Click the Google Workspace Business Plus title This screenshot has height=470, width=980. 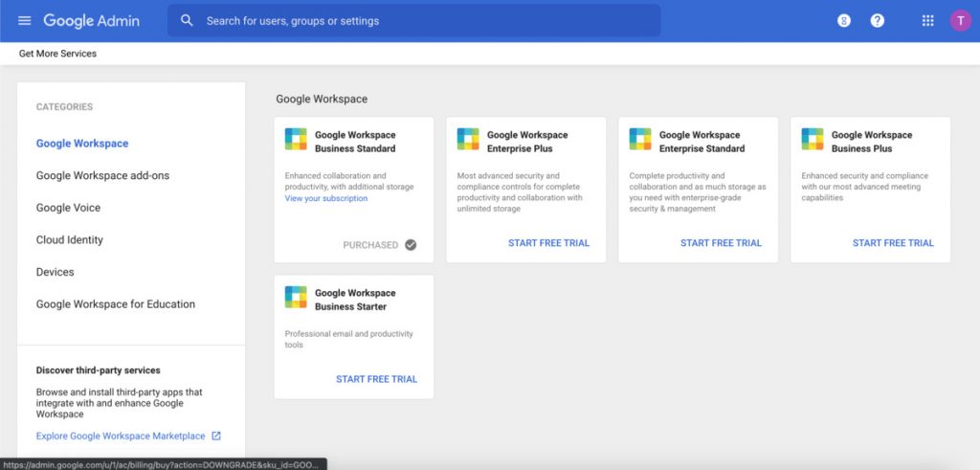[872, 142]
